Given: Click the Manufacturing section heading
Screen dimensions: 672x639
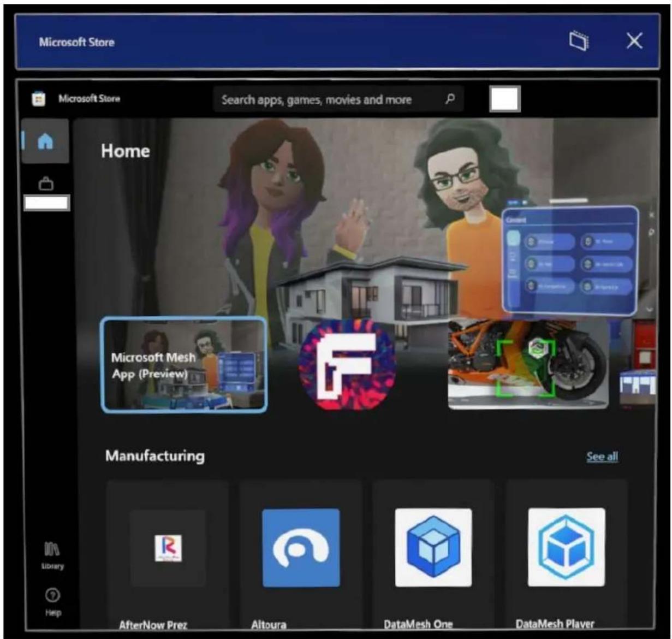Looking at the screenshot, I should click(x=155, y=456).
